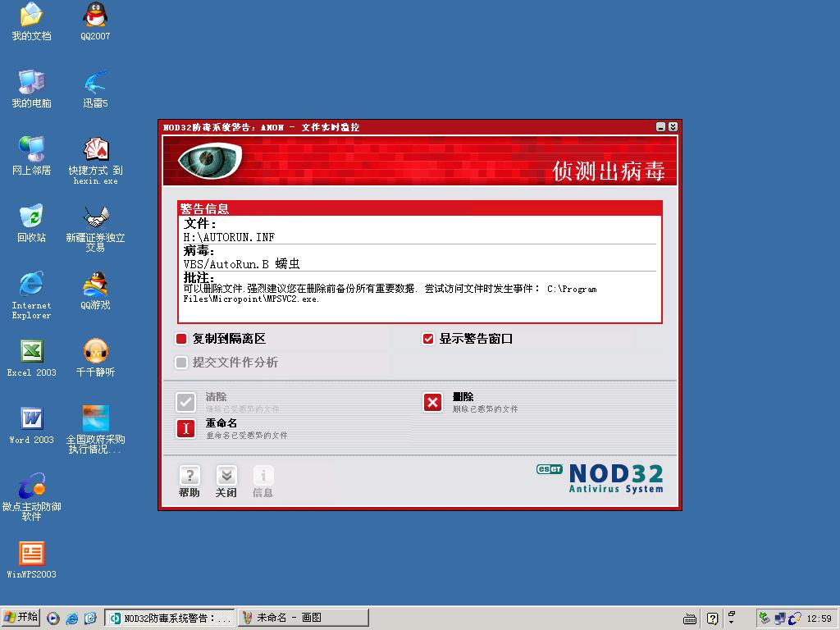Click the language bar help question icon
The image size is (840, 630).
tap(713, 619)
